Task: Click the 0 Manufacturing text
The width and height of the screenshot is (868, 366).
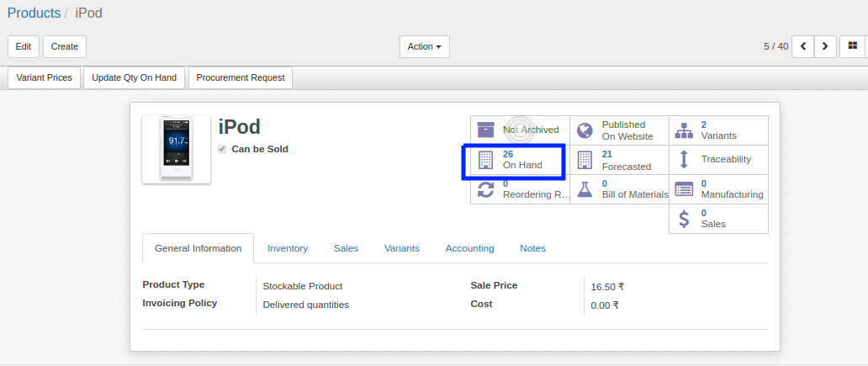Action: (x=733, y=188)
